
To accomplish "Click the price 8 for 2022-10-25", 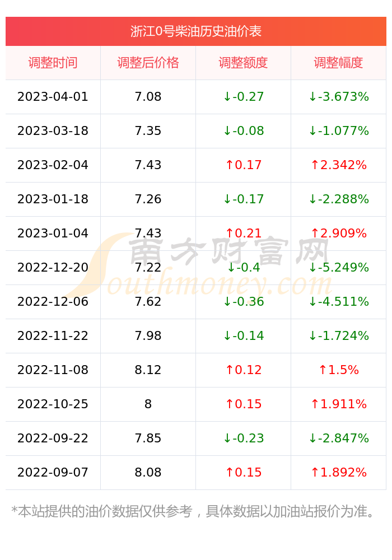I will 148,404.
